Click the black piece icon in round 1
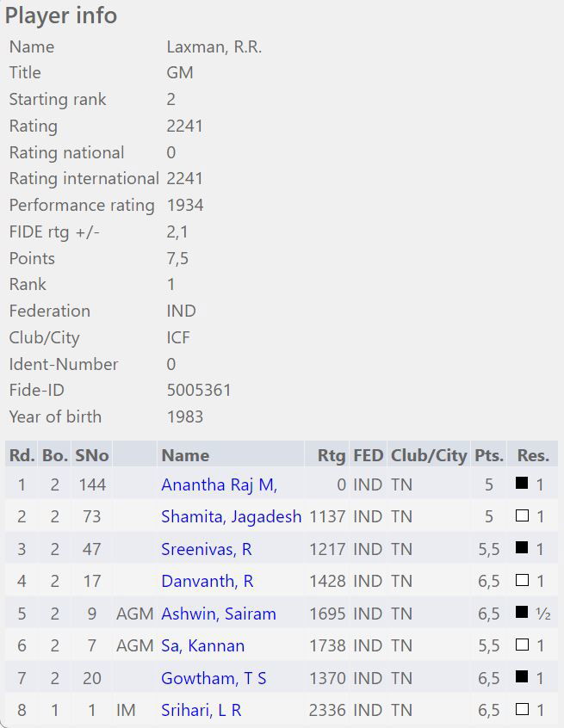 (522, 484)
